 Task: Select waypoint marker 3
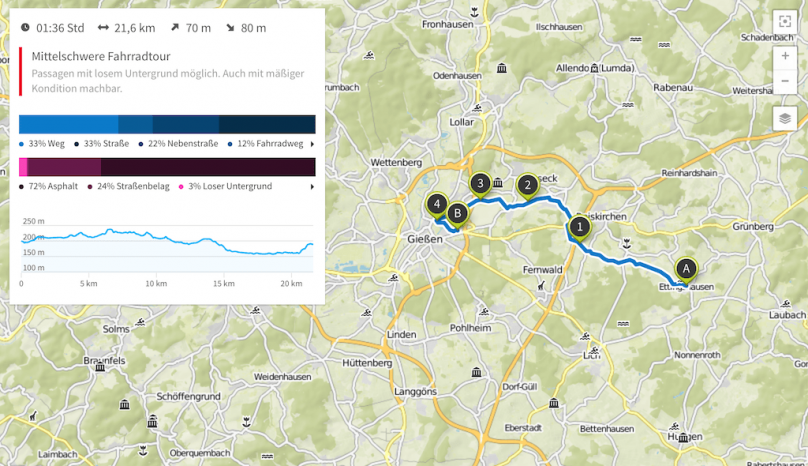coord(480,183)
